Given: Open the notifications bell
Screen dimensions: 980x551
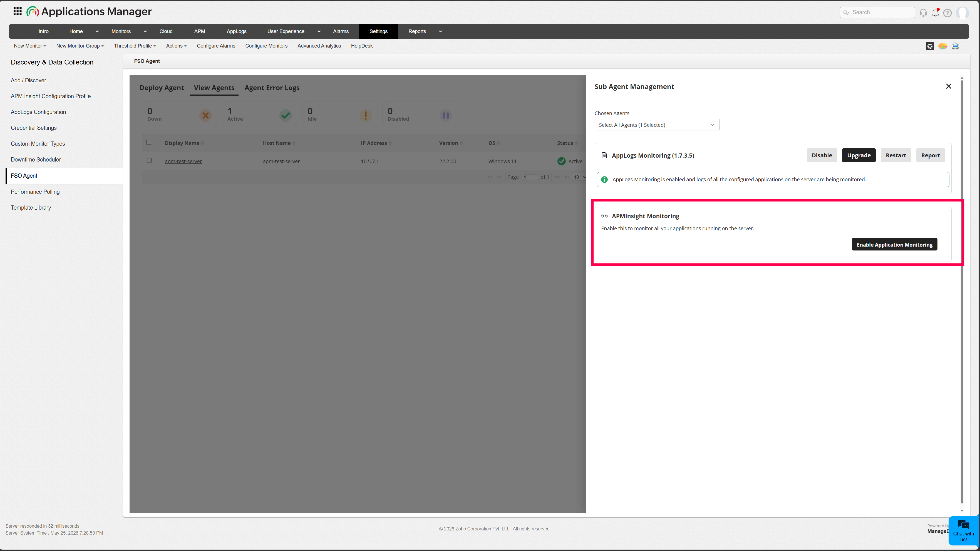Looking at the screenshot, I should click(x=935, y=13).
